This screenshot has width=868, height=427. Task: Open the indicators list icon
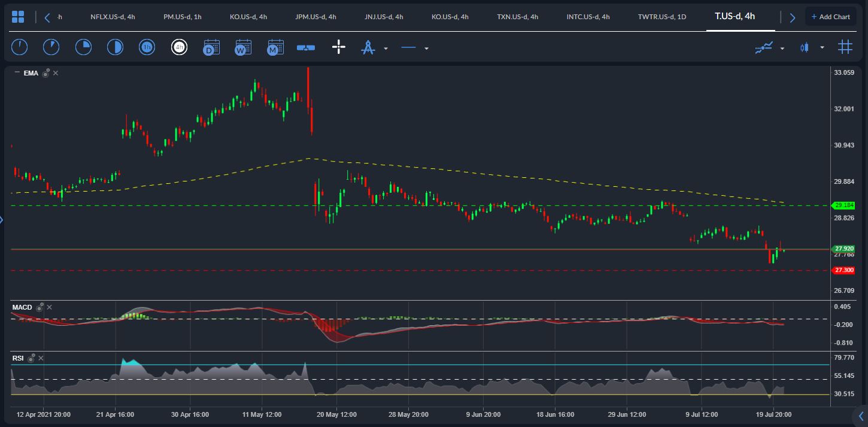click(764, 47)
